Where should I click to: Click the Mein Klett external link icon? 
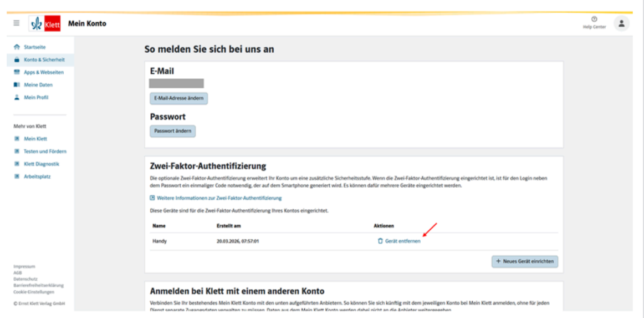tap(17, 139)
